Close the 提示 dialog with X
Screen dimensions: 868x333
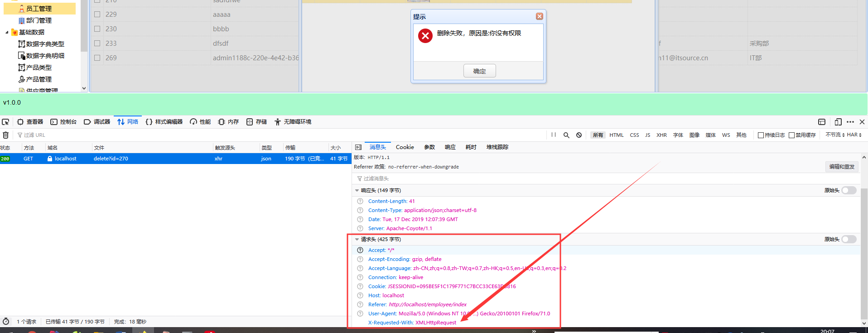539,16
